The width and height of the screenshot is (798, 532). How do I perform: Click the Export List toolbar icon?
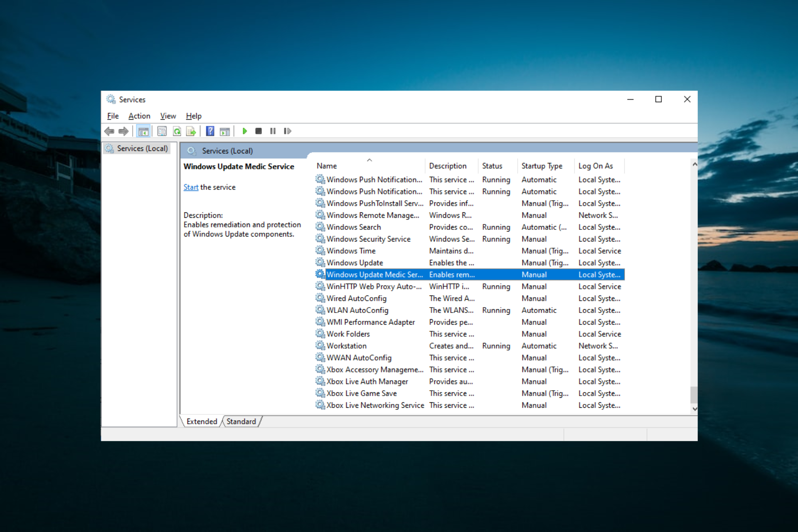(191, 131)
